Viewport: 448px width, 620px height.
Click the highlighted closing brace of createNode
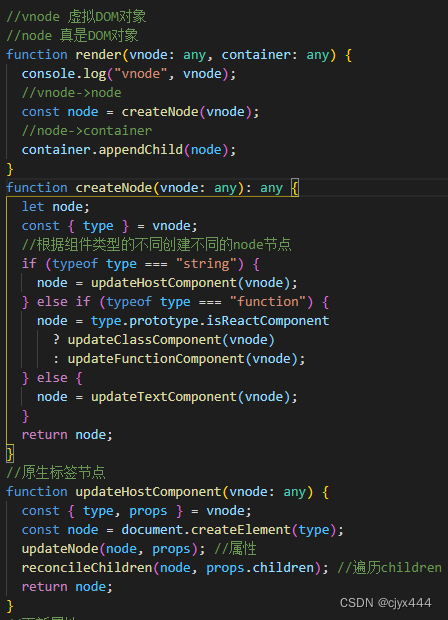click(x=10, y=454)
